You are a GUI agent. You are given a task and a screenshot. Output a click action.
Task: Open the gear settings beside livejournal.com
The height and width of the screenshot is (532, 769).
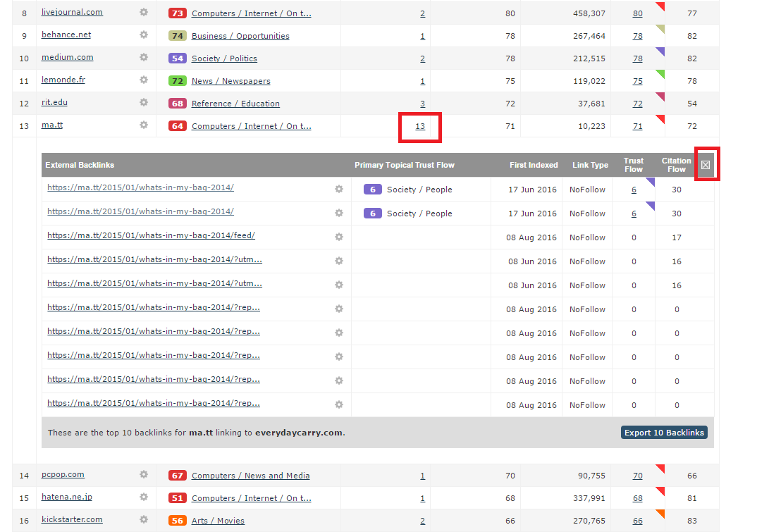(x=144, y=12)
